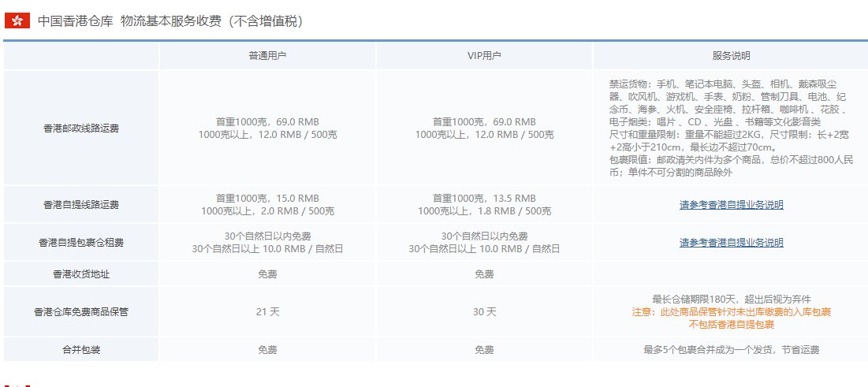
Task: Click 最多5个包裹合并成为一个发货 description
Action: (x=732, y=350)
